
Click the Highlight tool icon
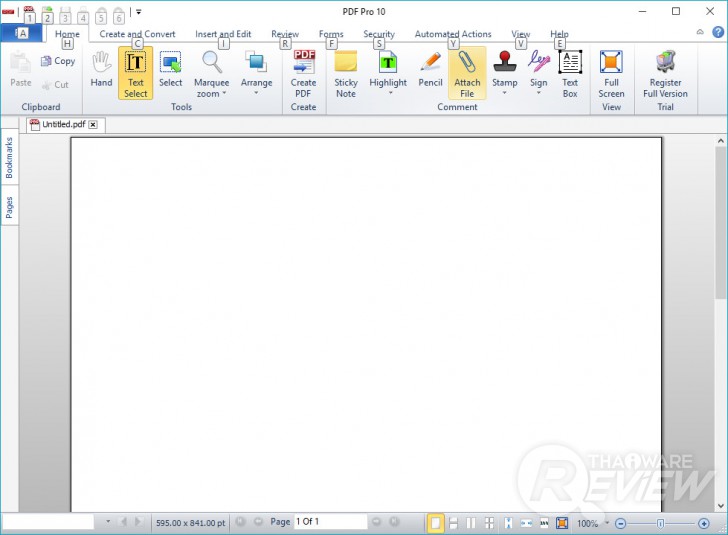coord(388,62)
